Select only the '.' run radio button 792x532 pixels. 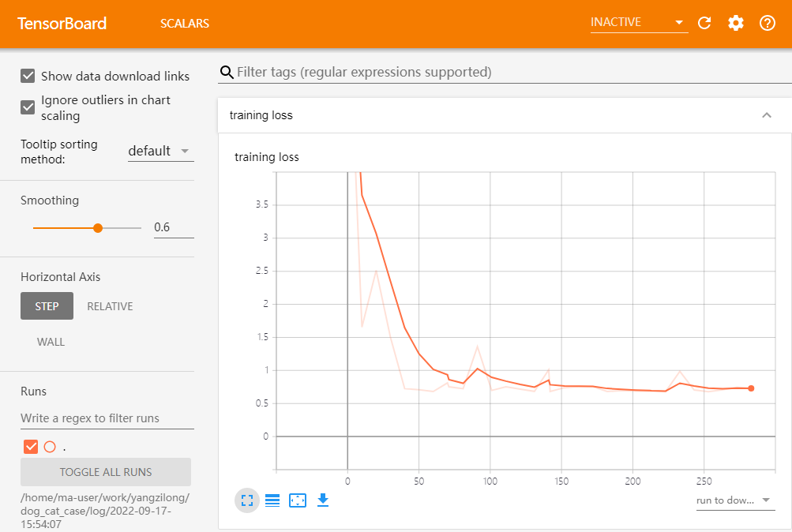point(50,447)
